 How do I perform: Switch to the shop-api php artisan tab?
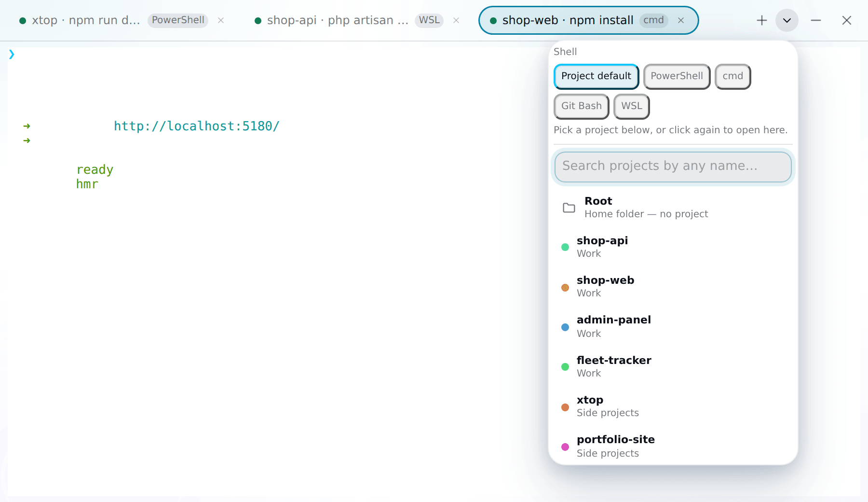357,20
